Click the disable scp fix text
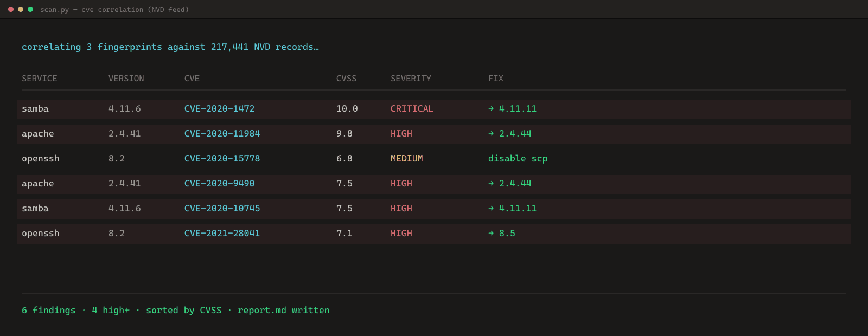Image resolution: width=868 pixels, height=336 pixels. click(518, 159)
